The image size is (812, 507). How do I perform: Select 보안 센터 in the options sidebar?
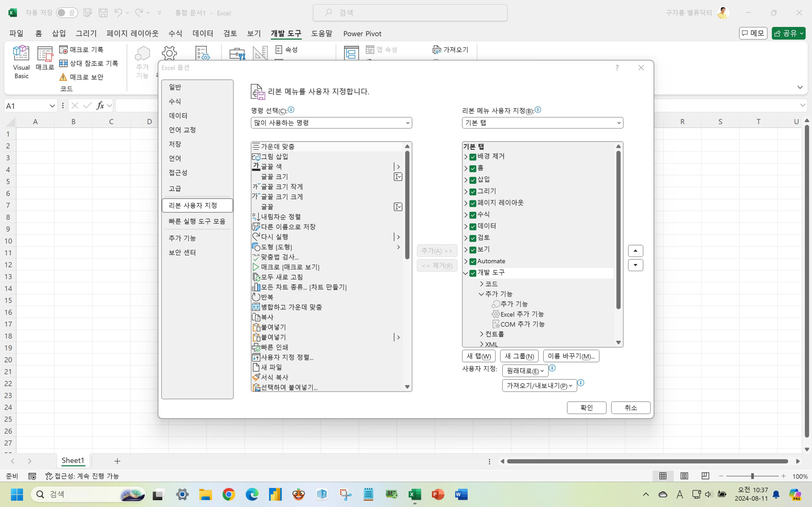point(182,252)
